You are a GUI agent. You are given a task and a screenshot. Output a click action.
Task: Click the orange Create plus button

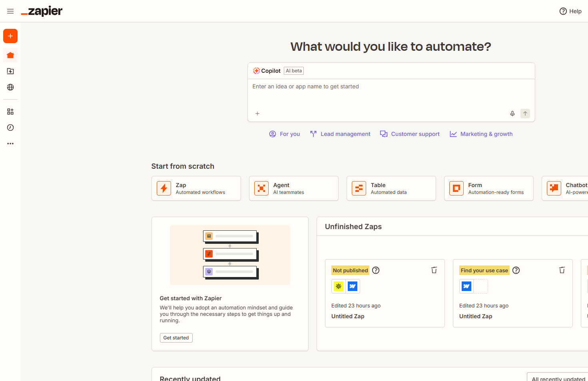tap(10, 36)
